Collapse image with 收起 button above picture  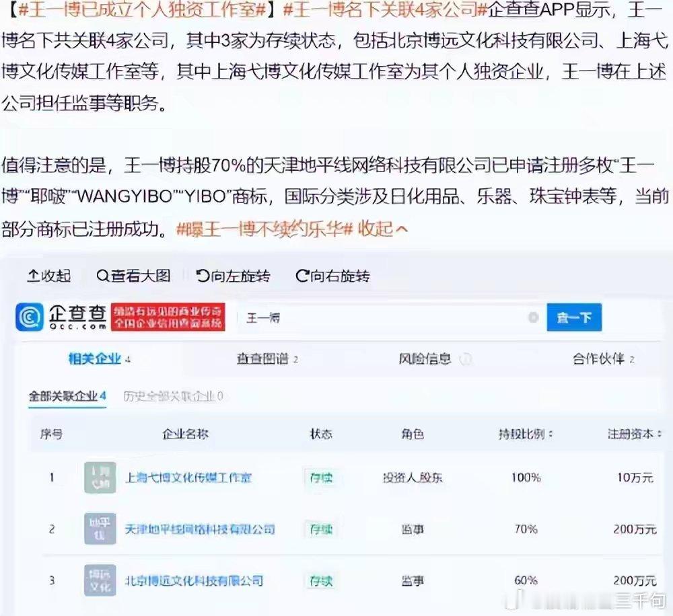tap(49, 276)
